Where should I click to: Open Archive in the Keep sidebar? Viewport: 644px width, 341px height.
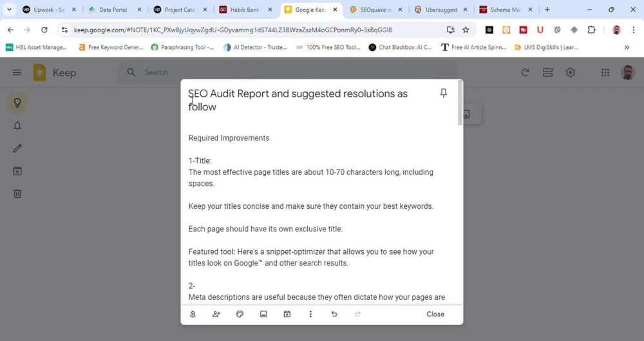pyautogui.click(x=17, y=171)
